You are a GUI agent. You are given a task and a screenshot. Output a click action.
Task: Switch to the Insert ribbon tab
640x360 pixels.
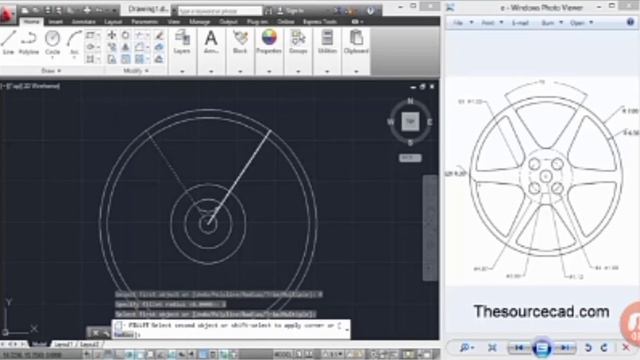pyautogui.click(x=56, y=22)
